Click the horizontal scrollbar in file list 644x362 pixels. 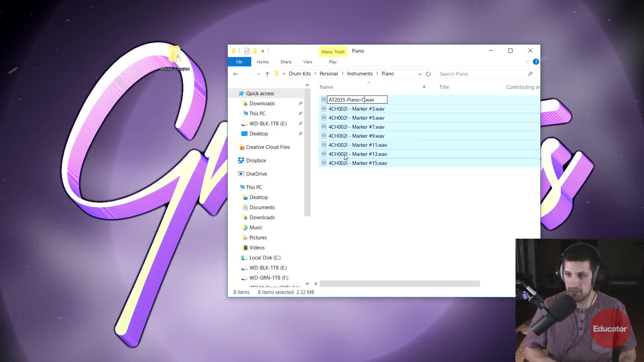click(x=399, y=284)
